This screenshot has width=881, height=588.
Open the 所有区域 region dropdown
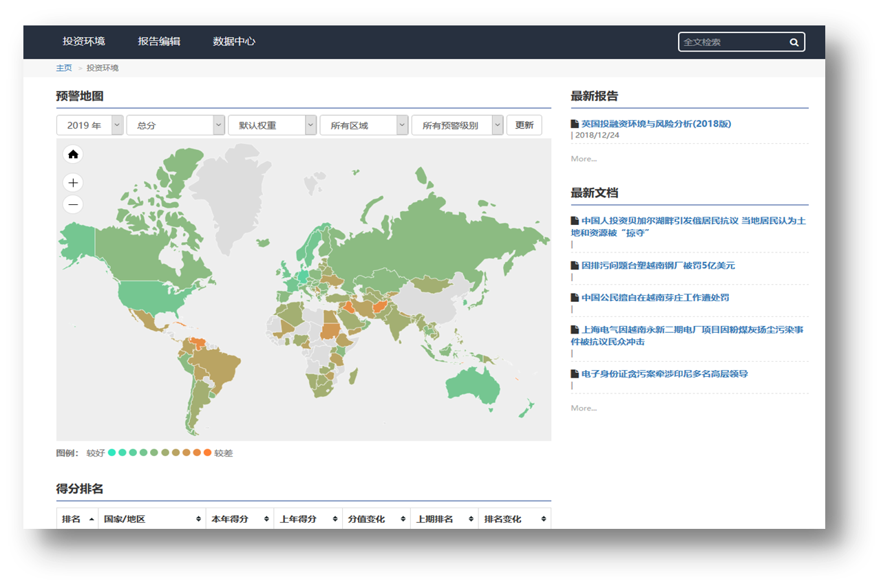point(364,125)
